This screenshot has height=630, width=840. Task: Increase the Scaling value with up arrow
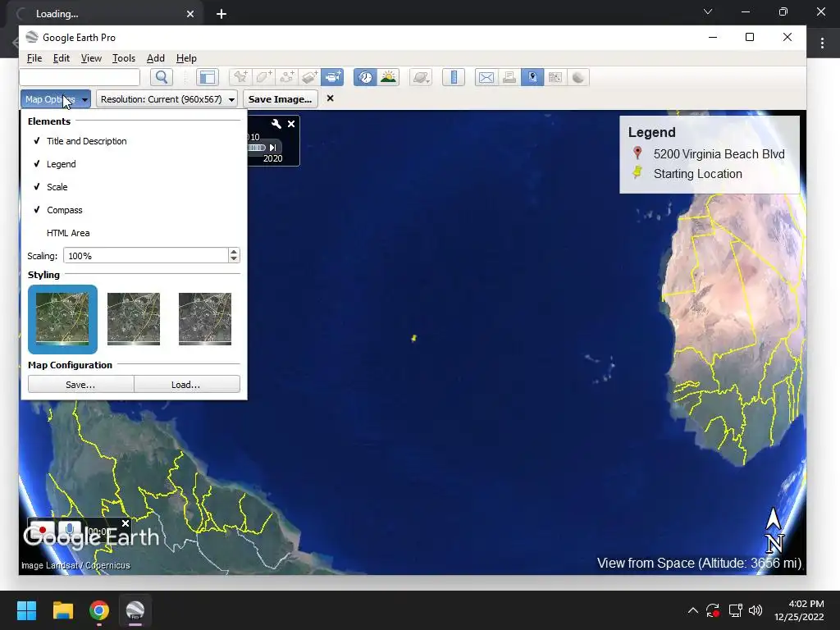click(234, 251)
